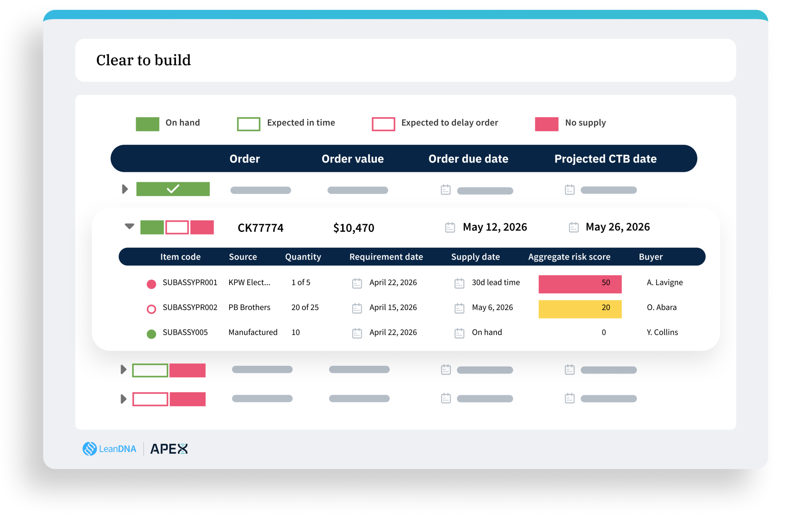Click the yellow risk score bar showing 20
This screenshot has height=514, width=812.
coord(580,309)
